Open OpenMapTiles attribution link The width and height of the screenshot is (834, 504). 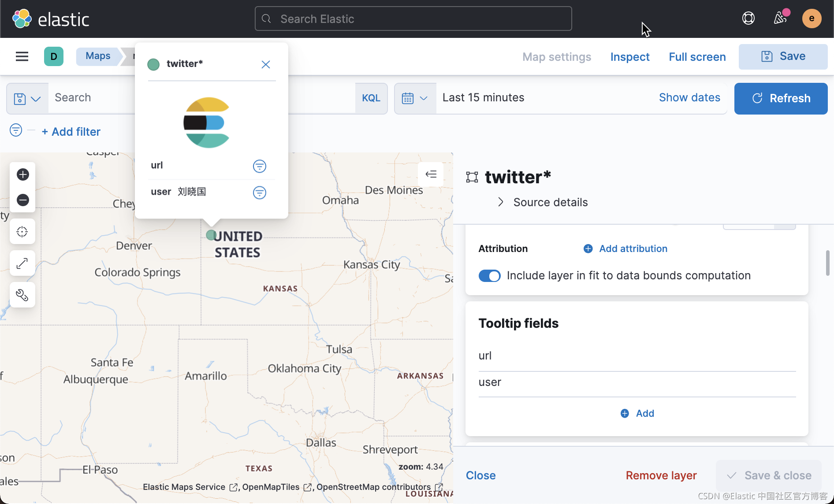pos(277,487)
